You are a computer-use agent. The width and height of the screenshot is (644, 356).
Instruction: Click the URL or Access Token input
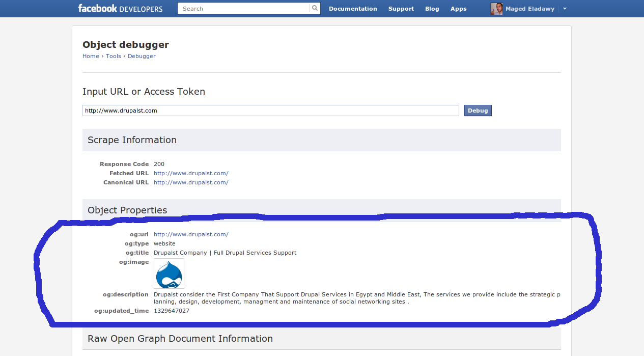[271, 111]
